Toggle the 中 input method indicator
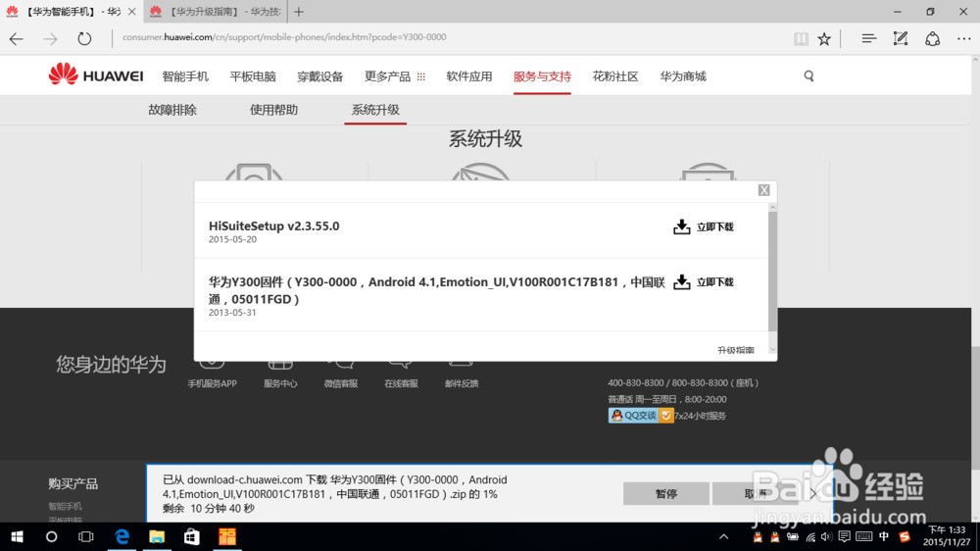This screenshot has height=551, width=980. point(884,536)
